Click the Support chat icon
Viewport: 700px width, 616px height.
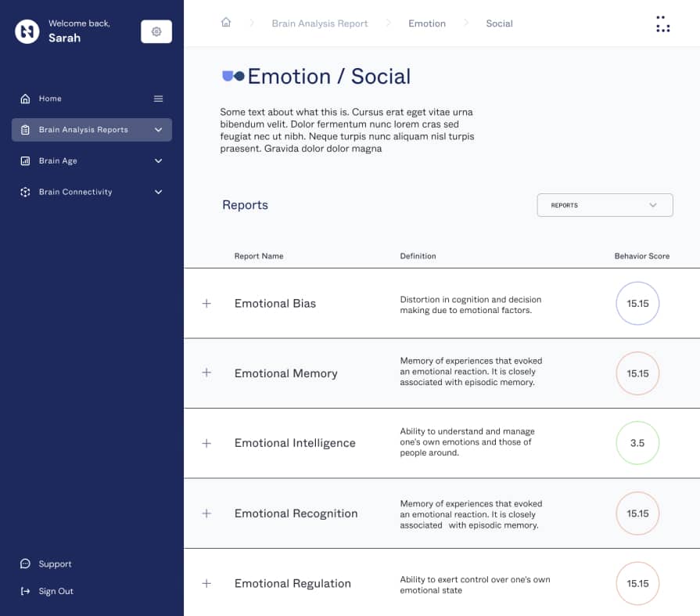[26, 564]
